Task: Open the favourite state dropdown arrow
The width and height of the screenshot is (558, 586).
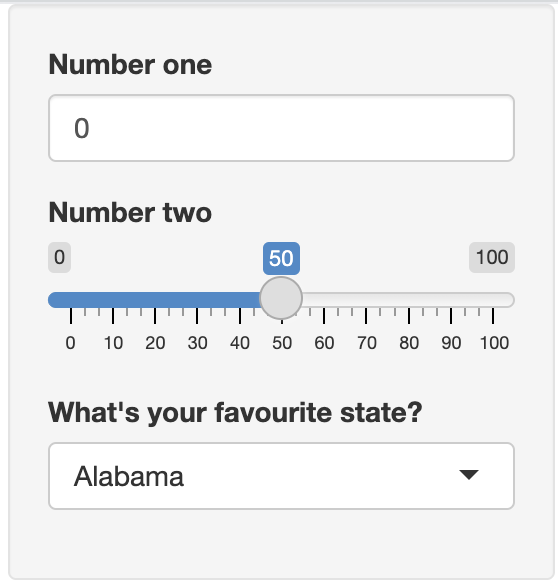Action: pos(469,475)
